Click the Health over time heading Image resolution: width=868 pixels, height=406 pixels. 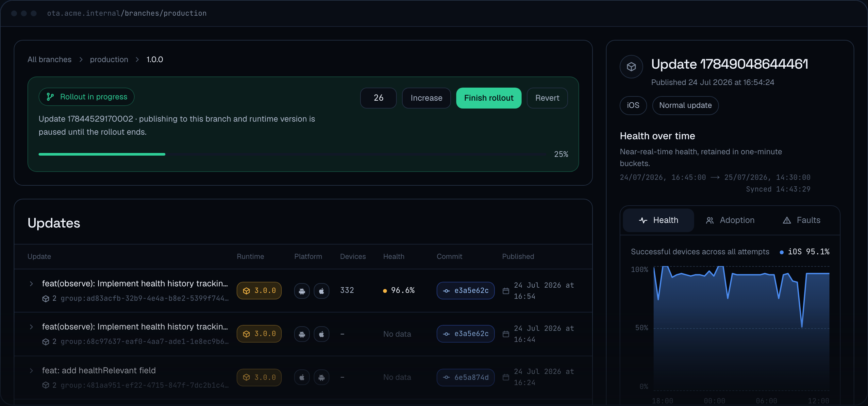657,136
